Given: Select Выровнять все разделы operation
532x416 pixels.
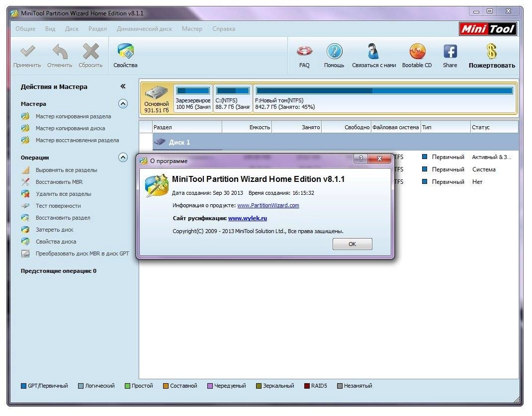Looking at the screenshot, I should click(x=67, y=170).
